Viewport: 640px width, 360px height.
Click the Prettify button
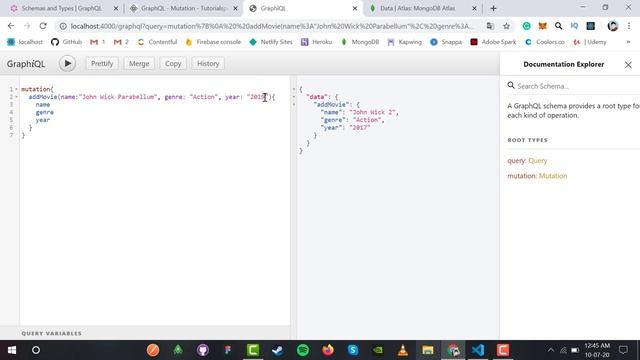(102, 64)
